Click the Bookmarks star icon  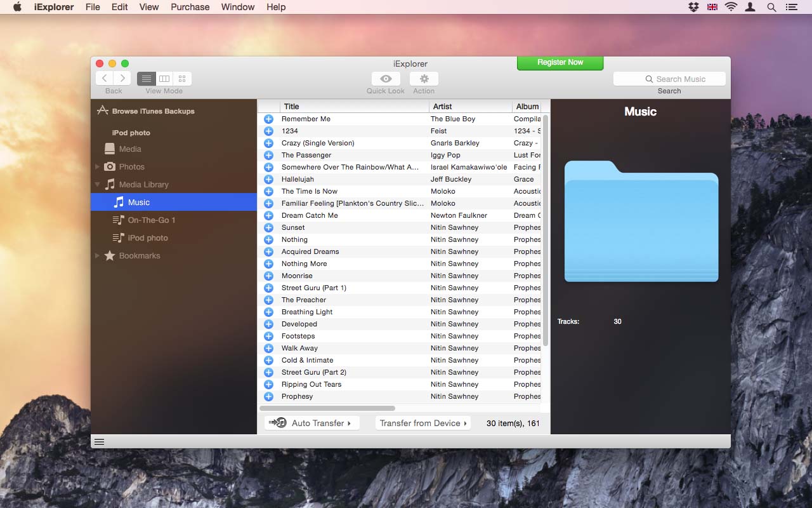[110, 255]
